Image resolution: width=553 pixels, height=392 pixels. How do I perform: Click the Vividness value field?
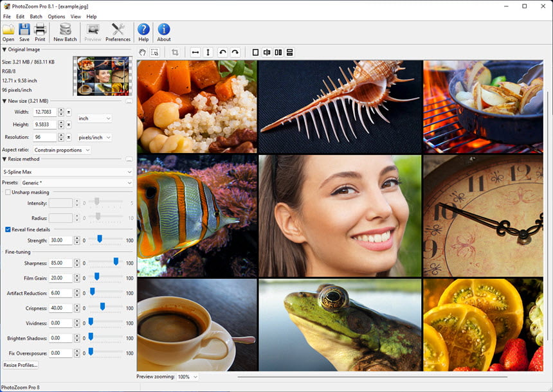coord(60,323)
